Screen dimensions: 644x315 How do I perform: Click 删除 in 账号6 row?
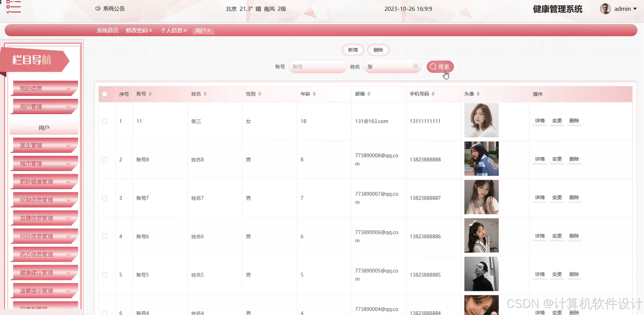574,236
